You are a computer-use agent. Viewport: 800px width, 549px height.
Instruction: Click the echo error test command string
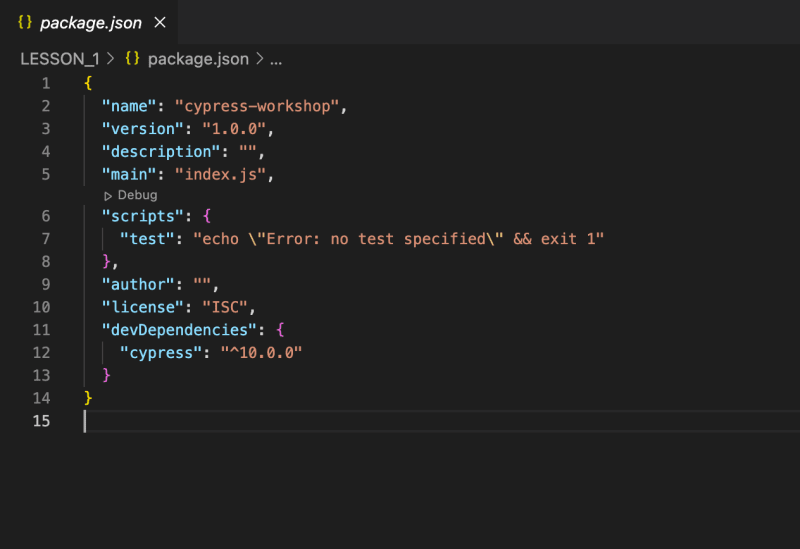point(398,239)
